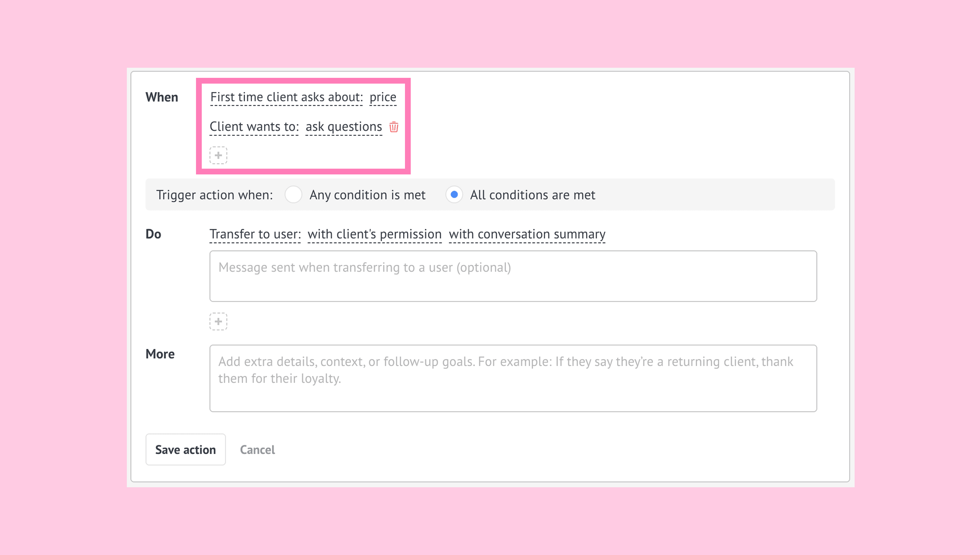Change the 'price' topic value
The width and height of the screenshot is (980, 555).
pos(383,97)
